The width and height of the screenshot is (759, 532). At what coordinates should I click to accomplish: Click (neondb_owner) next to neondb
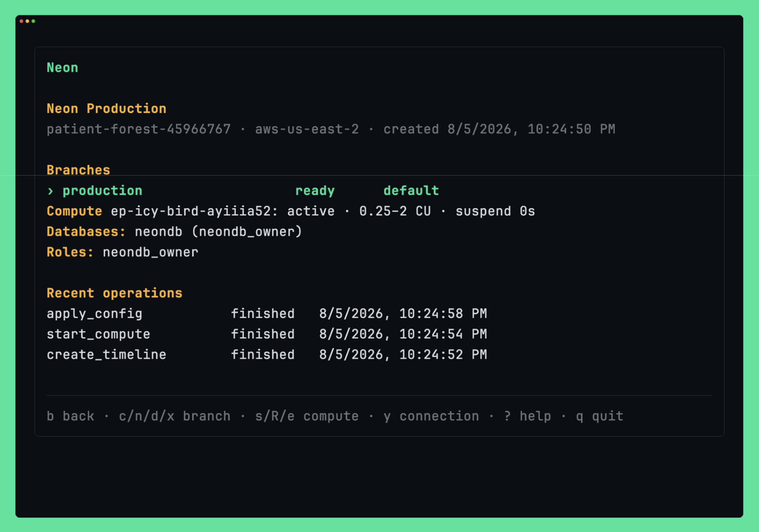coord(246,232)
